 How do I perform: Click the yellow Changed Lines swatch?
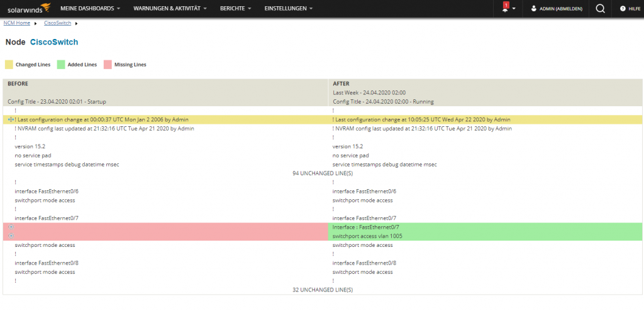point(9,64)
